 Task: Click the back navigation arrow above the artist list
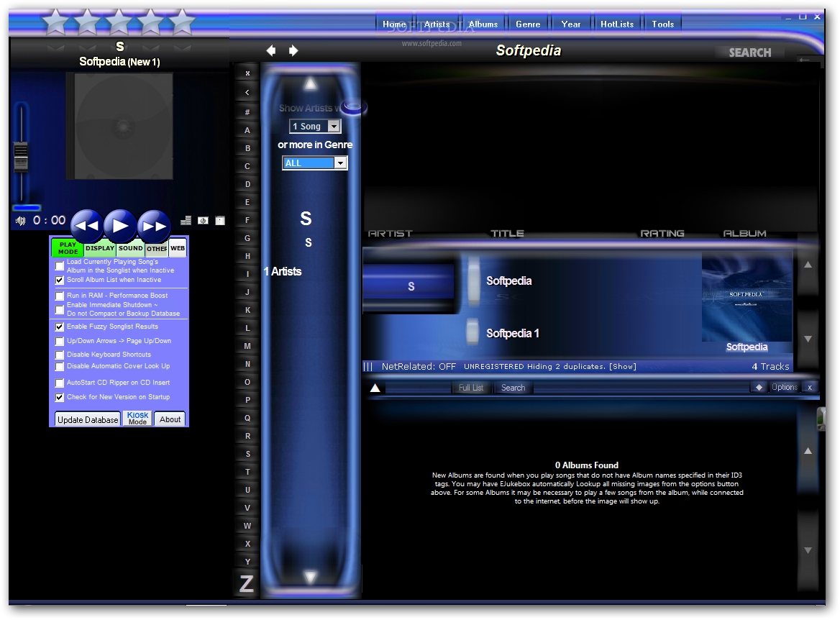(271, 50)
